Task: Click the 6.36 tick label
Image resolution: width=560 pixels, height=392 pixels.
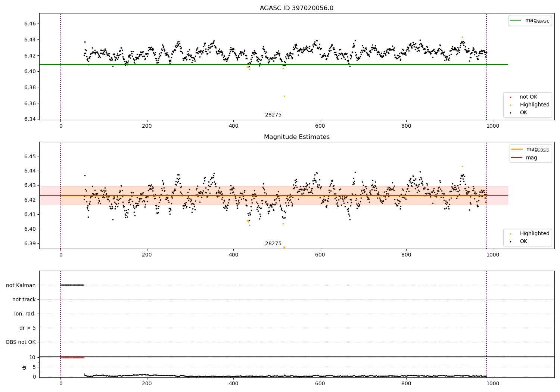Action: [x=29, y=103]
